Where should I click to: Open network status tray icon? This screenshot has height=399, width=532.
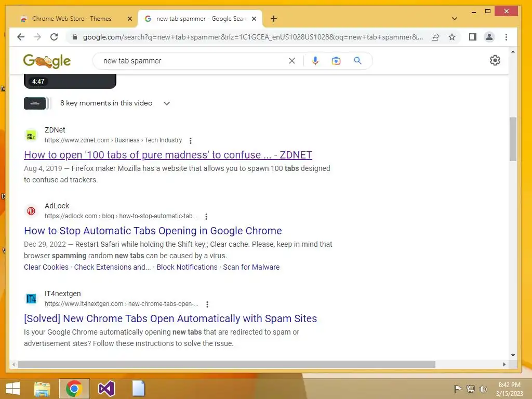pos(471,389)
